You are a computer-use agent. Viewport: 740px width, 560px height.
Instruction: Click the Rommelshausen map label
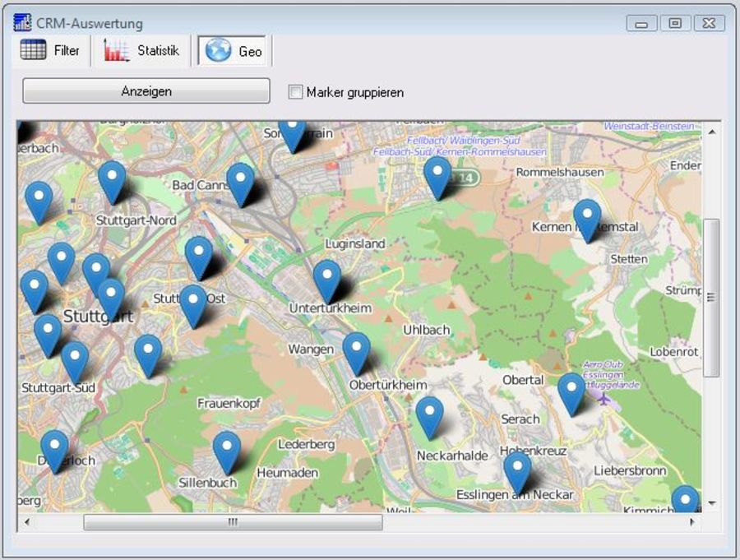point(560,173)
